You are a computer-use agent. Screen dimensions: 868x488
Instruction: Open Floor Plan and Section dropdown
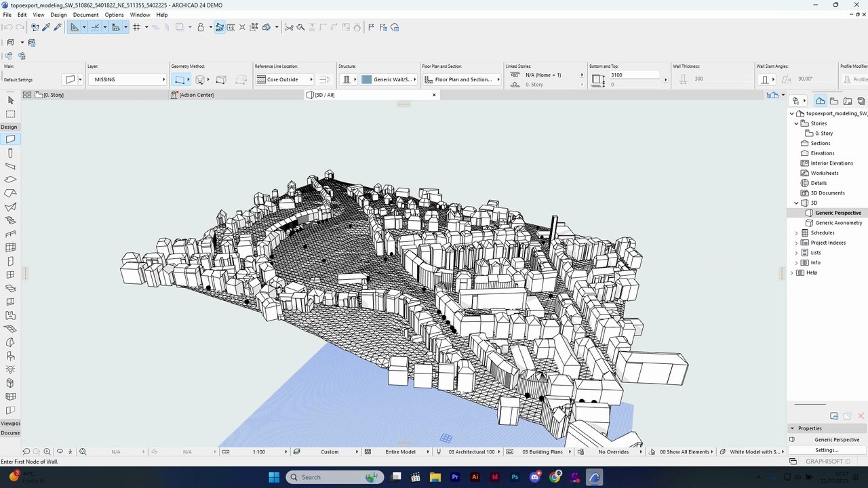[x=461, y=79]
